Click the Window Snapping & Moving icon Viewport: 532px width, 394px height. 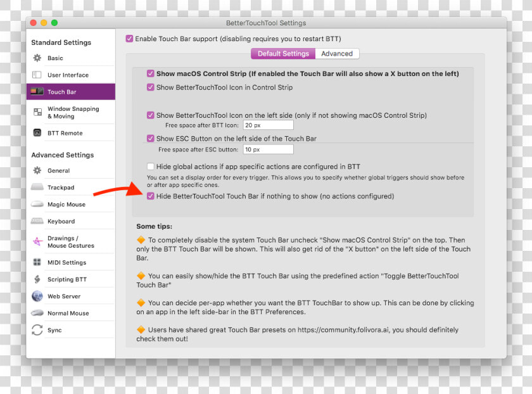(x=37, y=112)
